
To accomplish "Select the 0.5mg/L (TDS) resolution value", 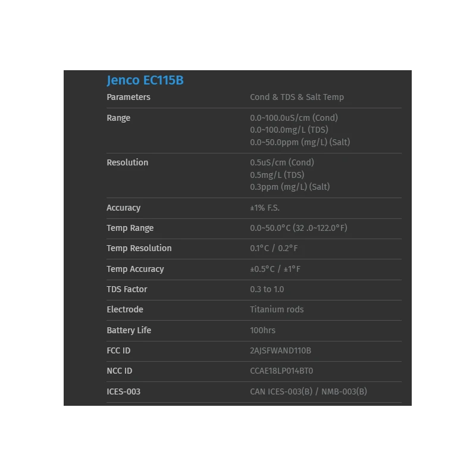I will coord(277,174).
